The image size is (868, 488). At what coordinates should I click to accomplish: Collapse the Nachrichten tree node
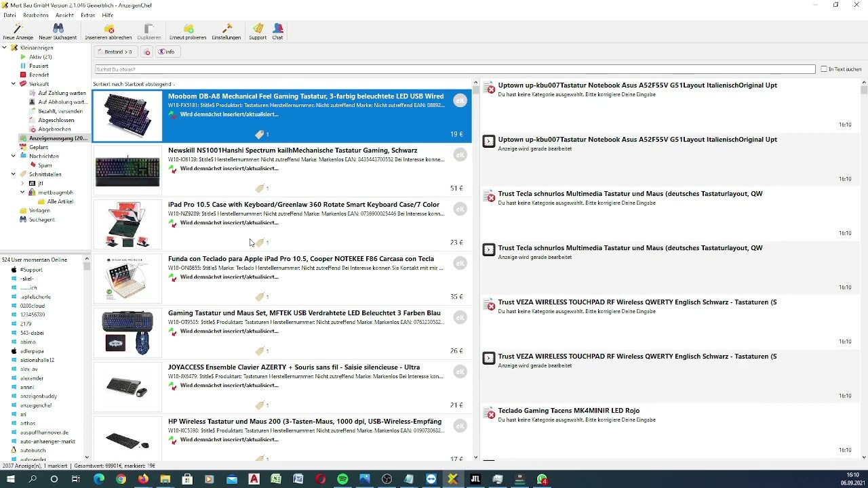tap(14, 156)
